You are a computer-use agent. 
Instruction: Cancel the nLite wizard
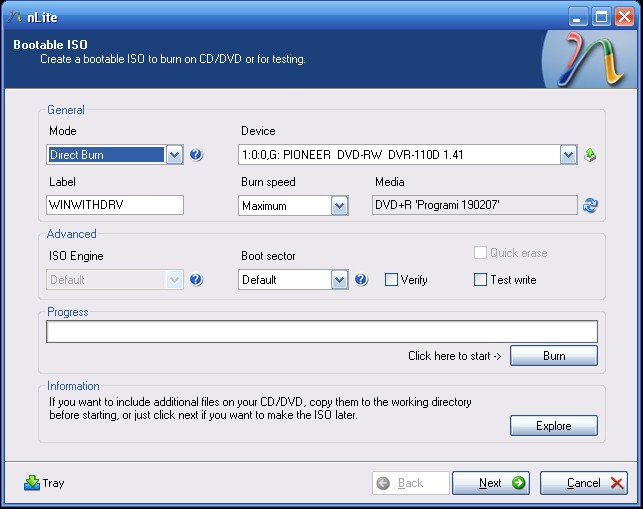[x=584, y=483]
